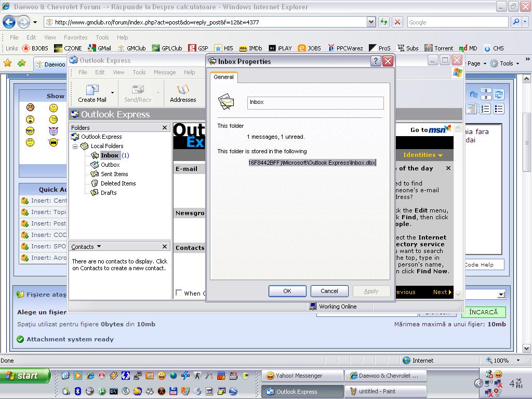Image resolution: width=532 pixels, height=399 pixels.
Task: Expand the Create Mail stationery dropdown arrow
Action: click(112, 92)
